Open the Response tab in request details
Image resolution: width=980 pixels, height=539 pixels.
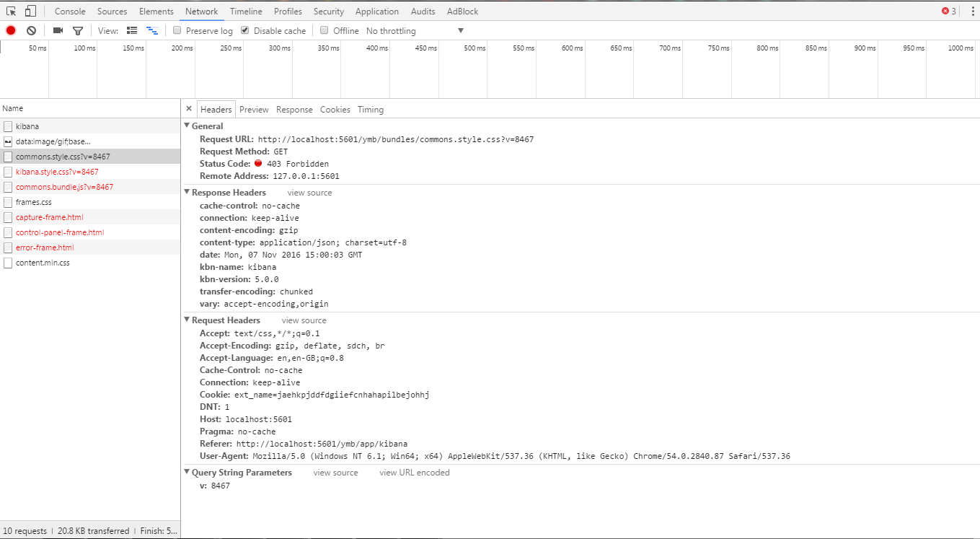(x=294, y=110)
